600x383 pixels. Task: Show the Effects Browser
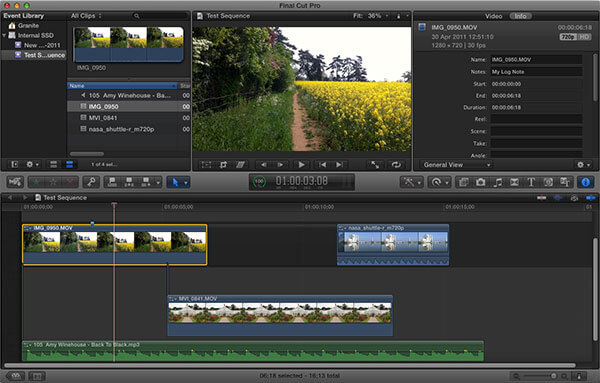tap(464, 182)
